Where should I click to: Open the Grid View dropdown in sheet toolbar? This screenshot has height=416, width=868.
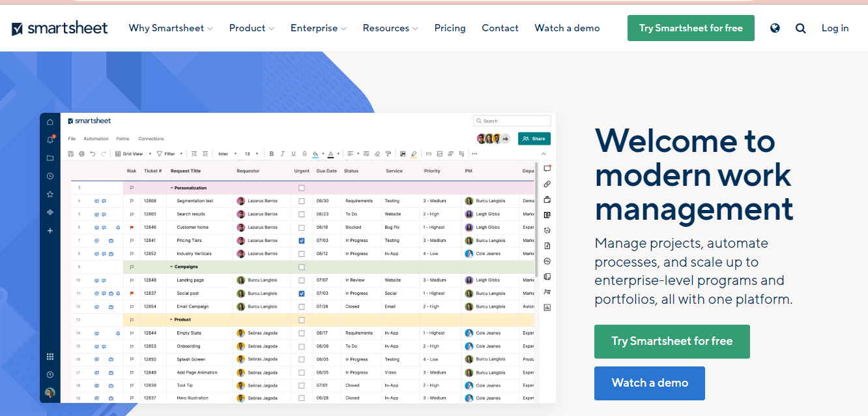pyautogui.click(x=133, y=154)
